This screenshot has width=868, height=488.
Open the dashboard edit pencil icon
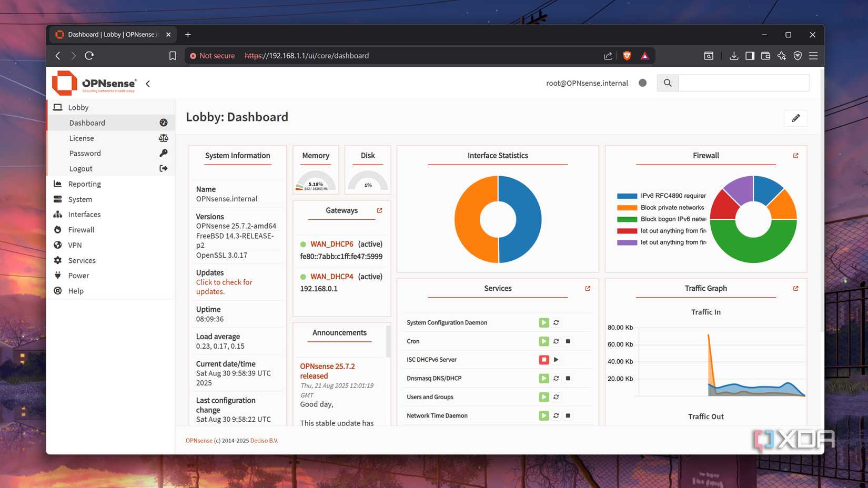click(795, 118)
